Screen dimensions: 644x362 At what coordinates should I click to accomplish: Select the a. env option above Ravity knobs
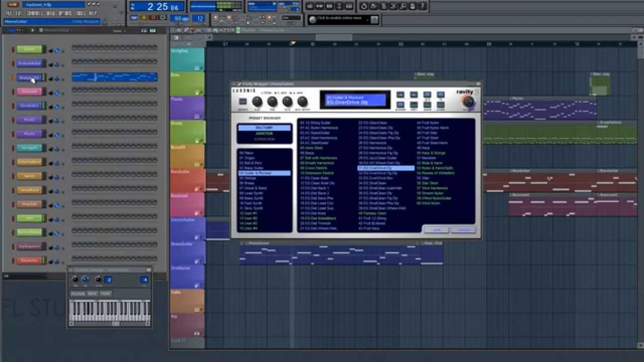296,93
